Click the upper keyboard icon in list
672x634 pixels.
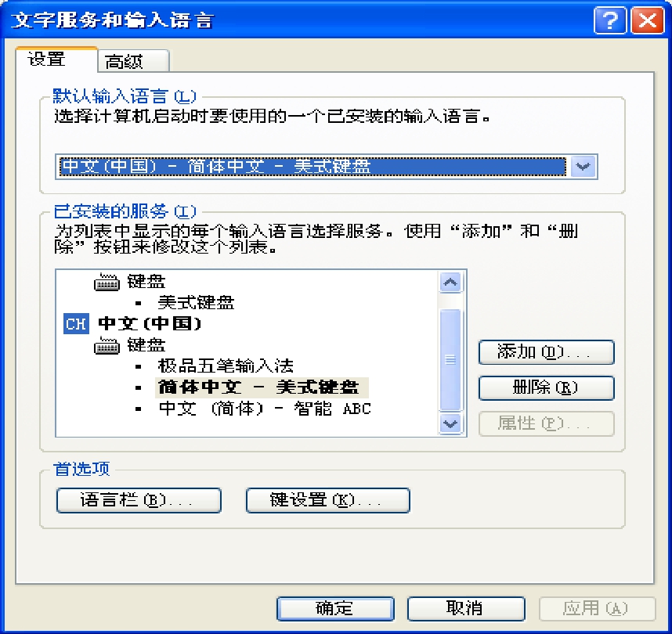click(x=107, y=282)
